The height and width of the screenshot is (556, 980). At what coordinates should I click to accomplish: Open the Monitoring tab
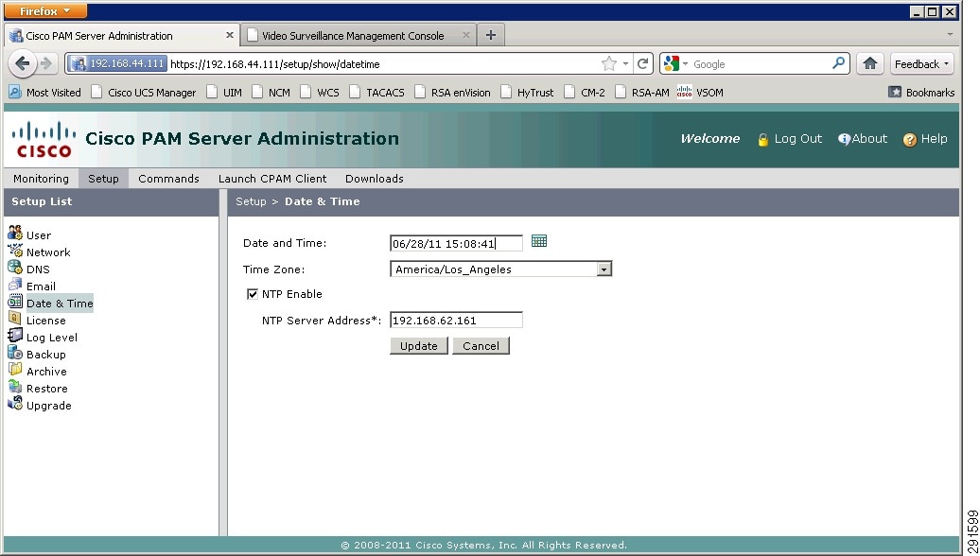pyautogui.click(x=42, y=179)
